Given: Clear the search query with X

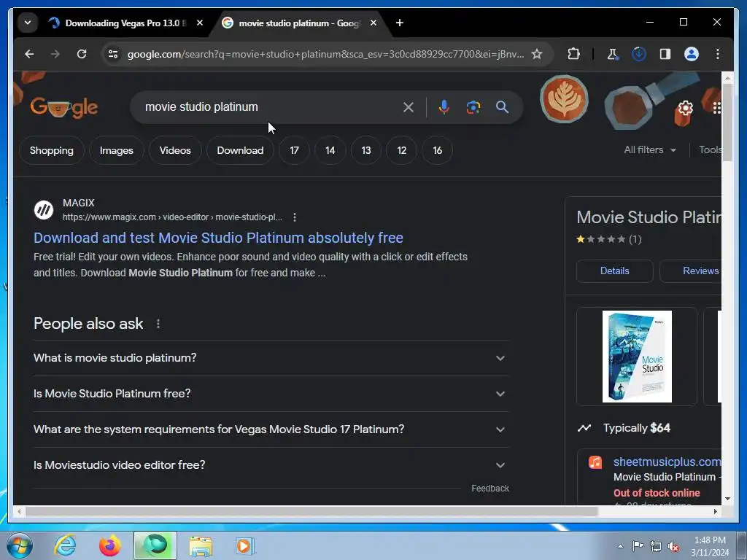Looking at the screenshot, I should click(x=409, y=107).
